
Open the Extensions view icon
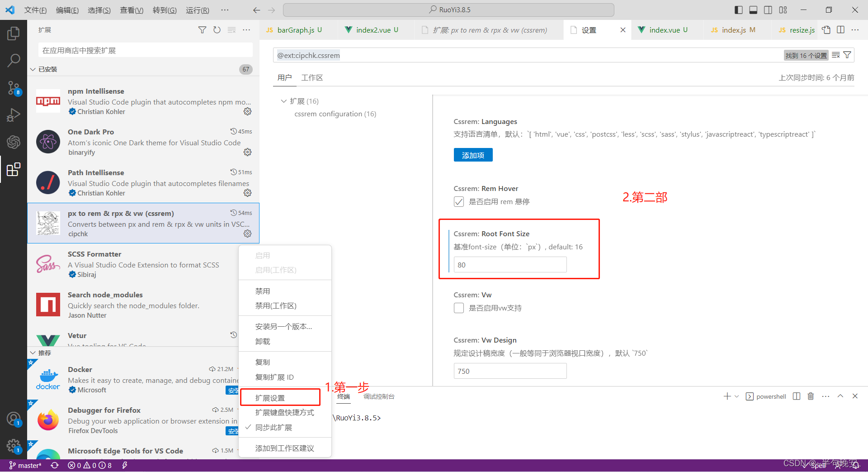click(14, 169)
